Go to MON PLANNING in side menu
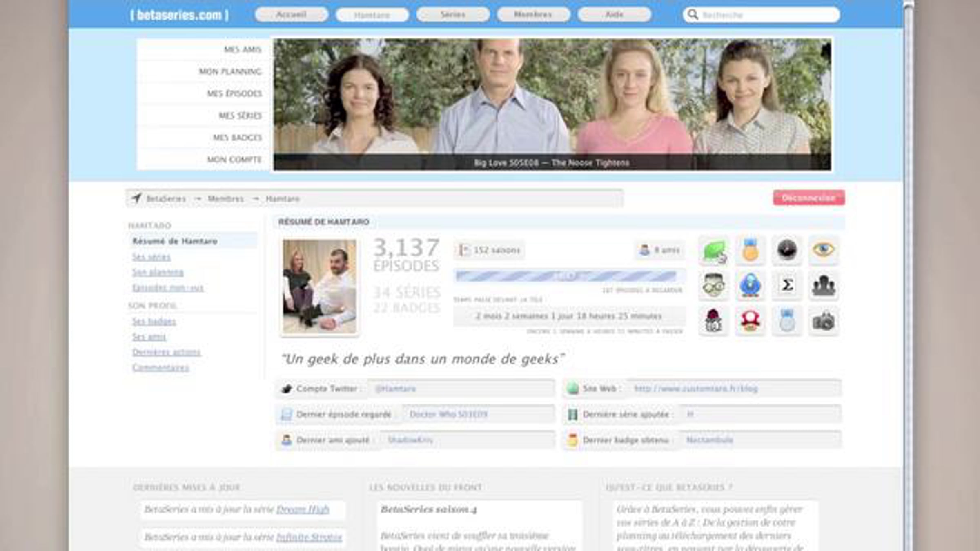 230,71
